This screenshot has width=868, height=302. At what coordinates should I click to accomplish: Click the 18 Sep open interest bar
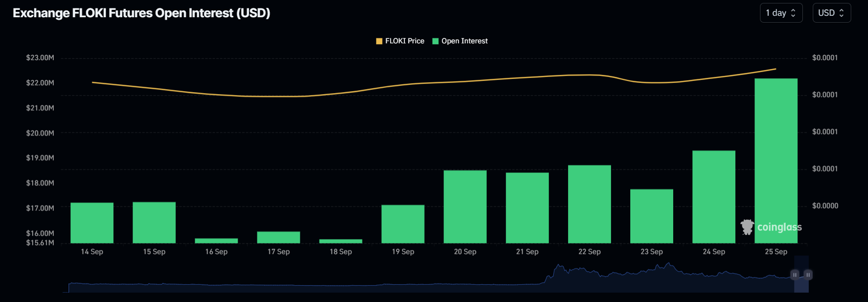pyautogui.click(x=340, y=241)
